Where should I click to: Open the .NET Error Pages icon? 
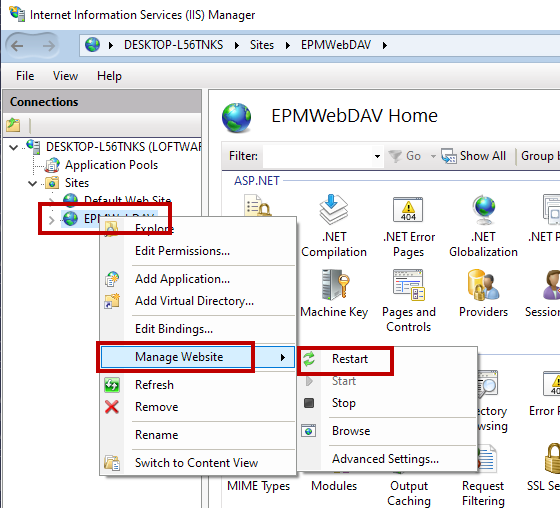click(x=408, y=209)
